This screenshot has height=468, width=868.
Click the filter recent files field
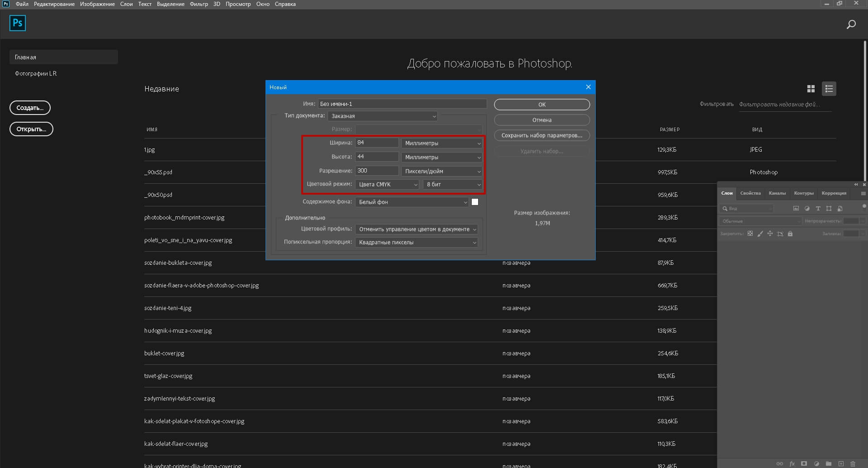(785, 105)
